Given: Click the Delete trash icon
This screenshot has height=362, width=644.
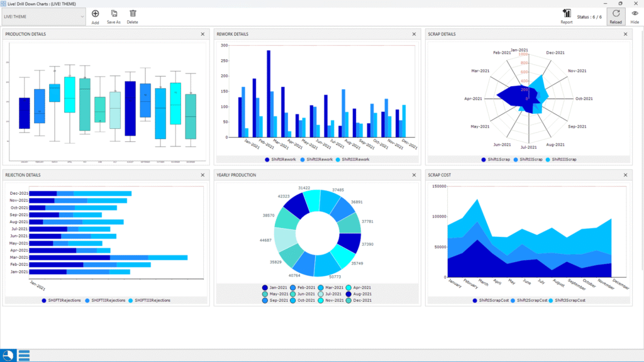Looking at the screenshot, I should [x=133, y=13].
